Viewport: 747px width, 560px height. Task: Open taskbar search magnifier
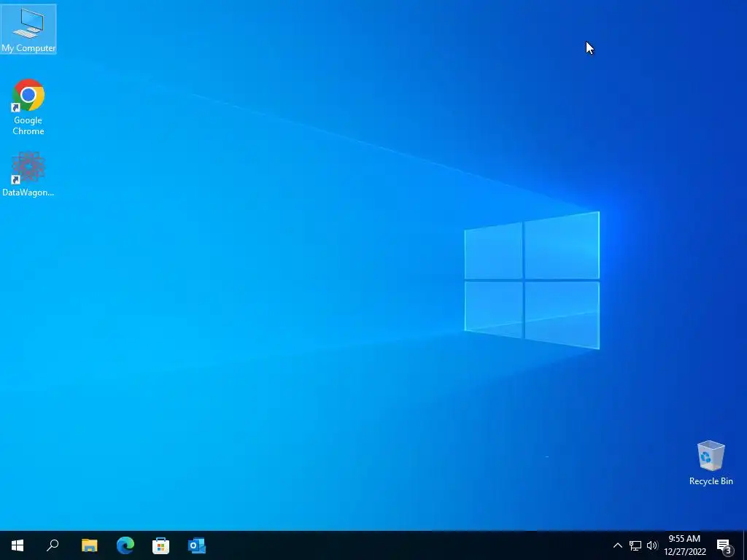click(x=53, y=545)
